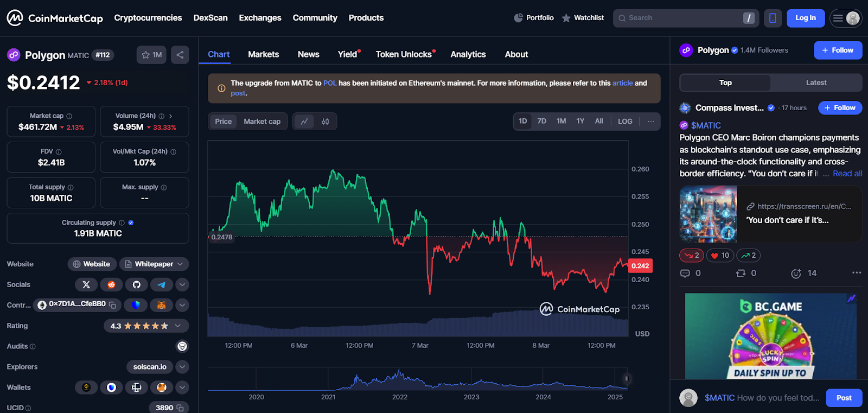Screen dimensions: 868x413
Task: Open the hamburger profile menu
Action: pos(846,18)
